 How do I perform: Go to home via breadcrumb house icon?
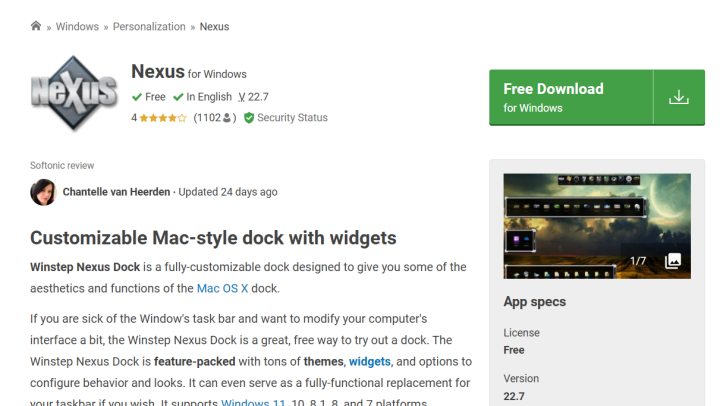tap(36, 26)
